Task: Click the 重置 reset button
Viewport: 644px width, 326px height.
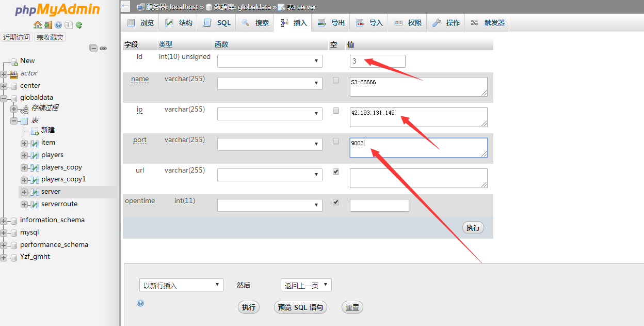Action: pyautogui.click(x=352, y=307)
